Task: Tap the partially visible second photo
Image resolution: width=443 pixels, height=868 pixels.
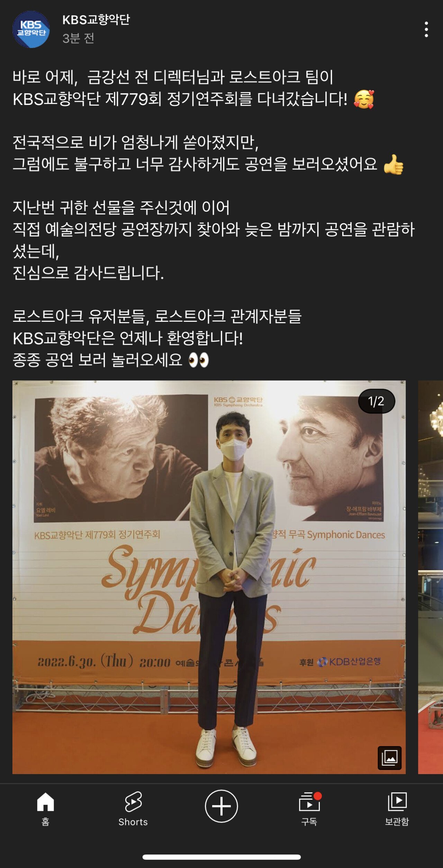Action: coord(431,577)
